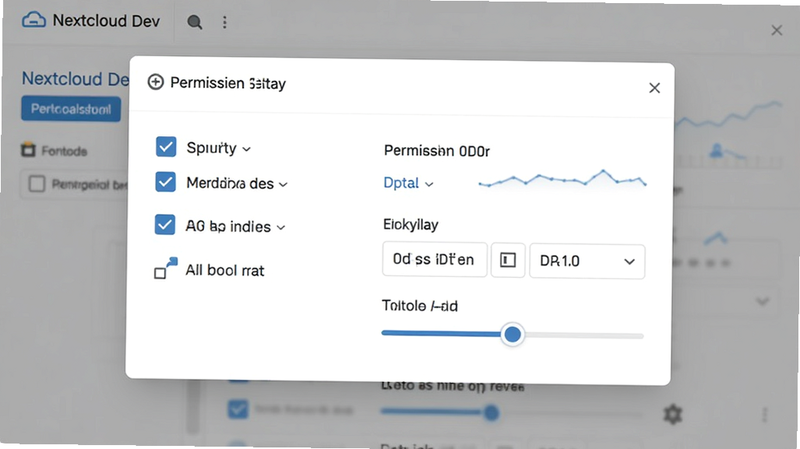Viewport: 800px width, 449px height.
Task: Click the Nextcloud Dev title text
Action: click(106, 20)
